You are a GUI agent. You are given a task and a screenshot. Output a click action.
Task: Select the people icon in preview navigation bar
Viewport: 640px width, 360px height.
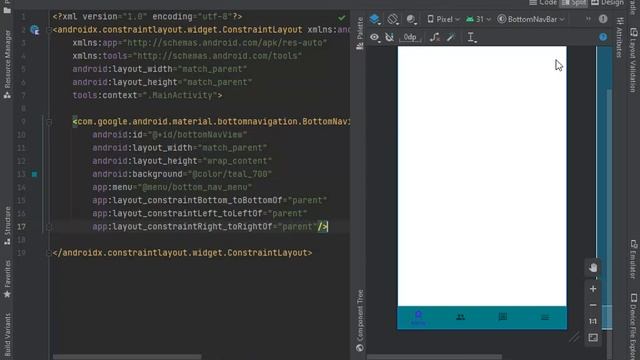[460, 317]
